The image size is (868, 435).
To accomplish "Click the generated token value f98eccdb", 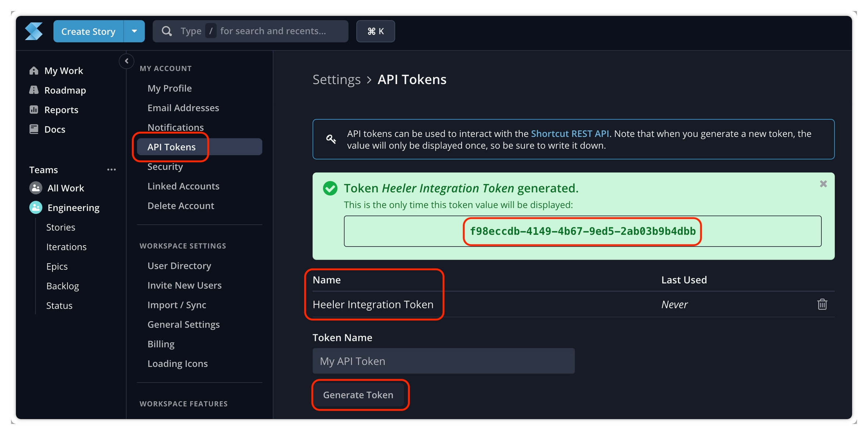I will tap(583, 231).
